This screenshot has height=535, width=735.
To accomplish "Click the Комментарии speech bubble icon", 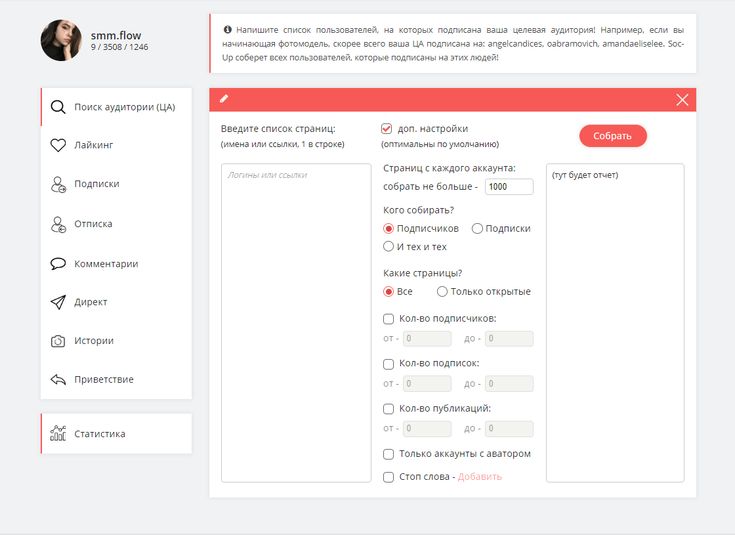I will [x=58, y=264].
